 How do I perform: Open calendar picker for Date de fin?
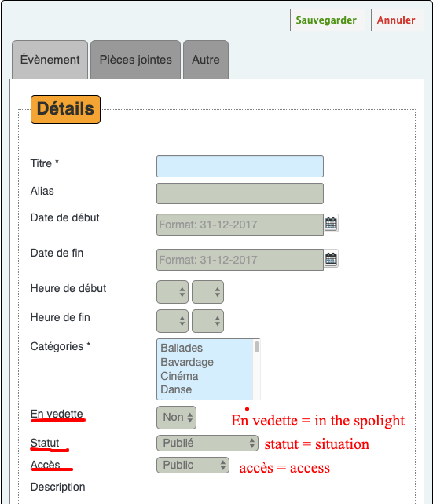point(331,259)
